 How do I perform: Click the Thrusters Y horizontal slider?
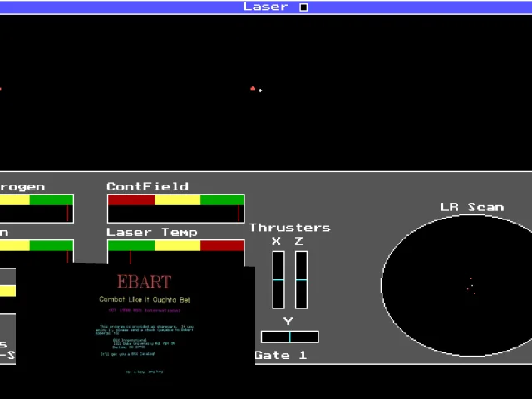pyautogui.click(x=290, y=337)
